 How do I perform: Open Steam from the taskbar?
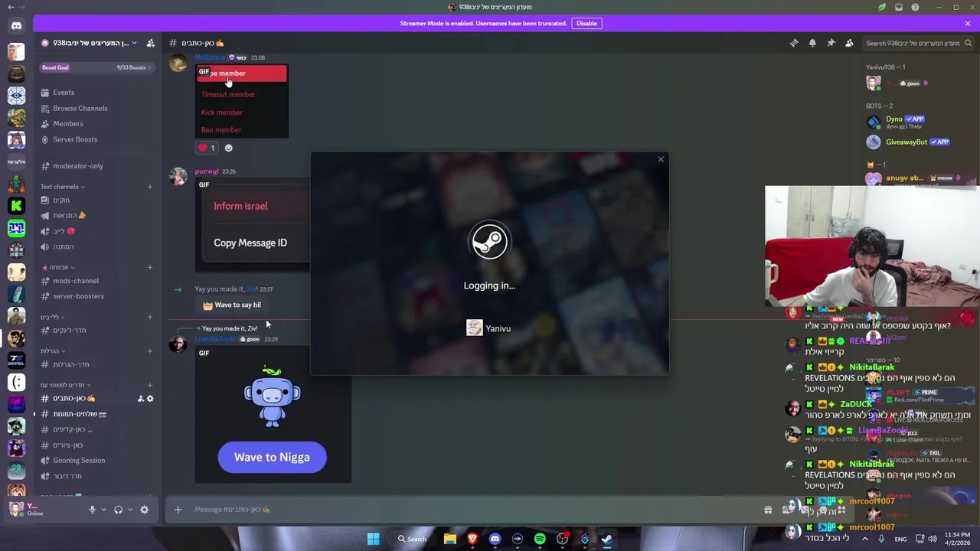point(607,539)
